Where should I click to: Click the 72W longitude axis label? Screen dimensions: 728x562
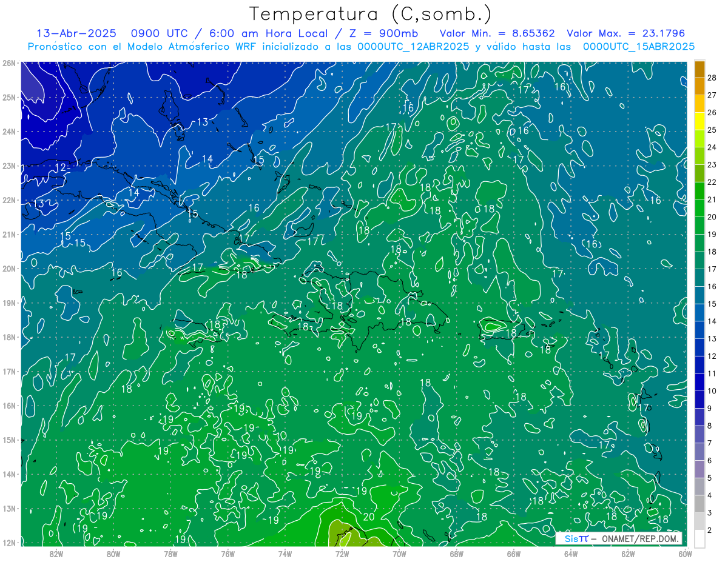(x=342, y=553)
